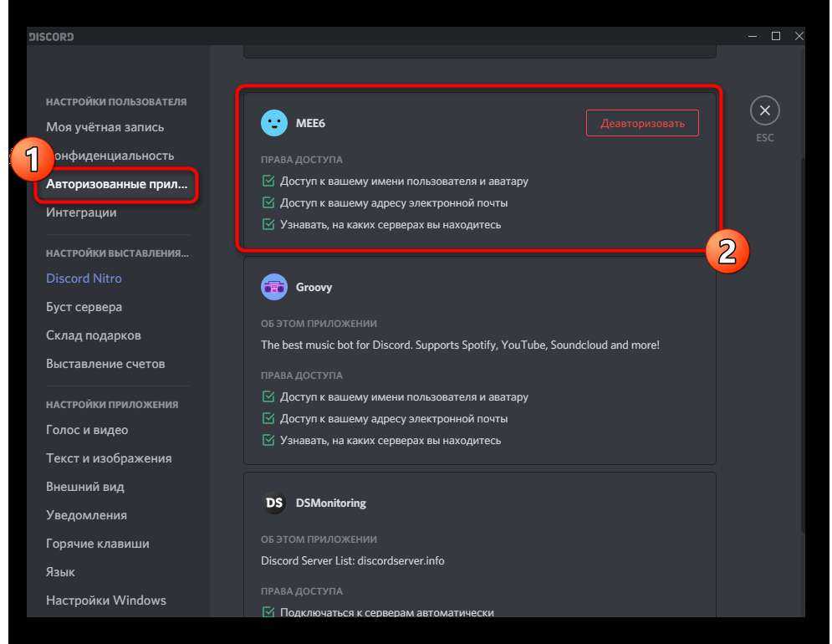Click the discordserver.info description text
Viewport: 832px width, 644px height.
click(352, 560)
